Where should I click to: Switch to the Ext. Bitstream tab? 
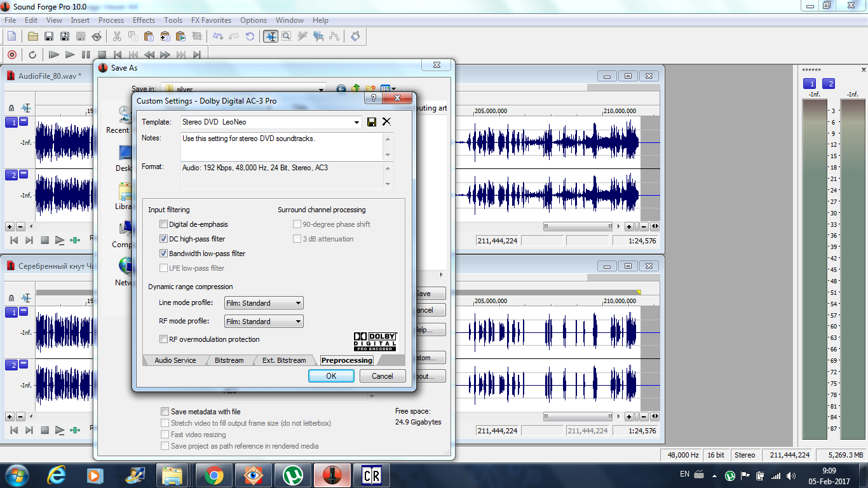point(284,360)
